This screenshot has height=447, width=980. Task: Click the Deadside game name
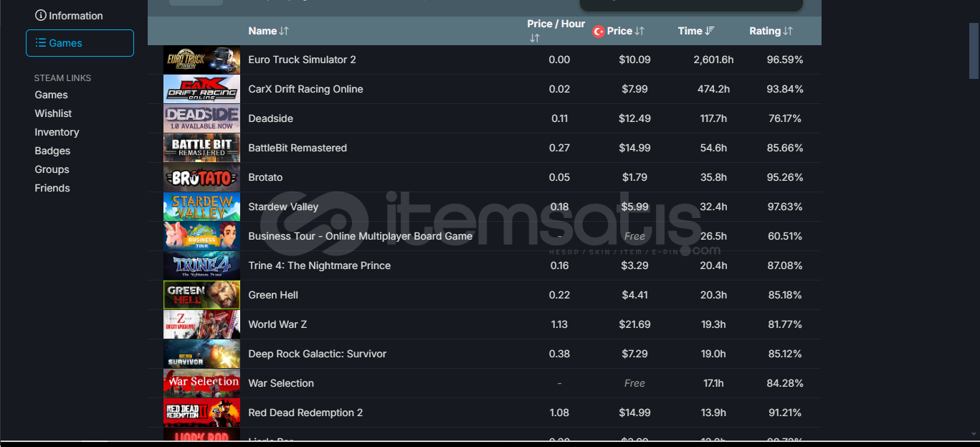coord(270,118)
